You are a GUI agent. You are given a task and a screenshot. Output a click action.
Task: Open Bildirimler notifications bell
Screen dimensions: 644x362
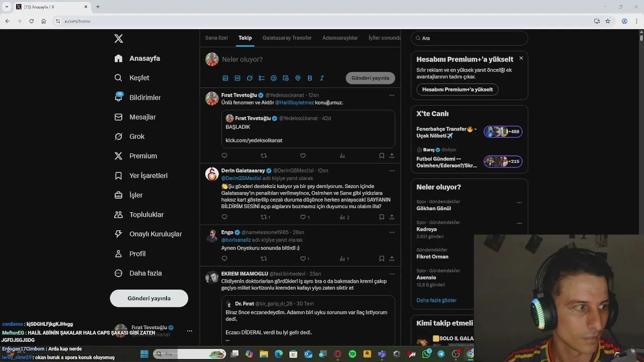[138, 98]
